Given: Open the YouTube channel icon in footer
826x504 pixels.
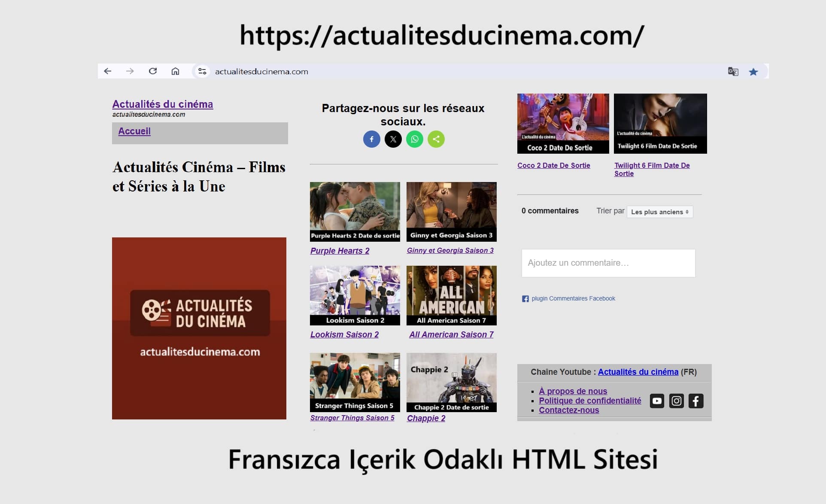Looking at the screenshot, I should 657,401.
